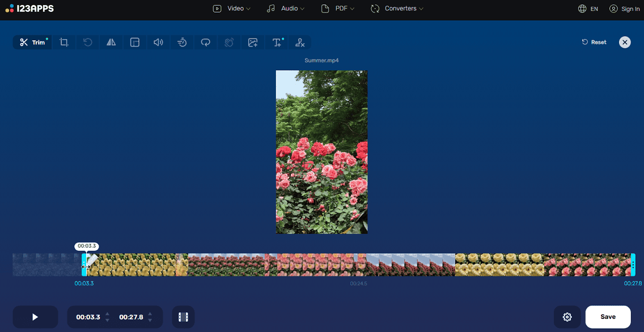Play the video
Image resolution: width=644 pixels, height=332 pixels.
[x=35, y=317]
